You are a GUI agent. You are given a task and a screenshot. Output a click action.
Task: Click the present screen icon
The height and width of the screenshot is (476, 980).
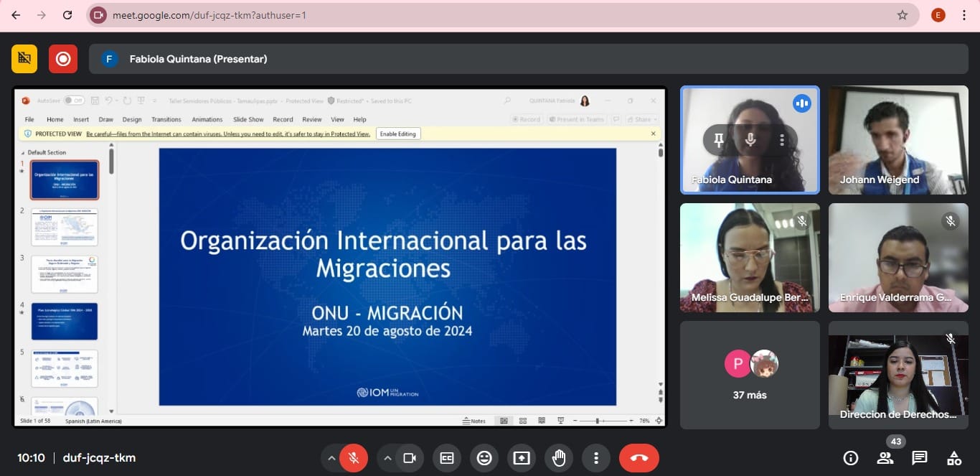(522, 458)
